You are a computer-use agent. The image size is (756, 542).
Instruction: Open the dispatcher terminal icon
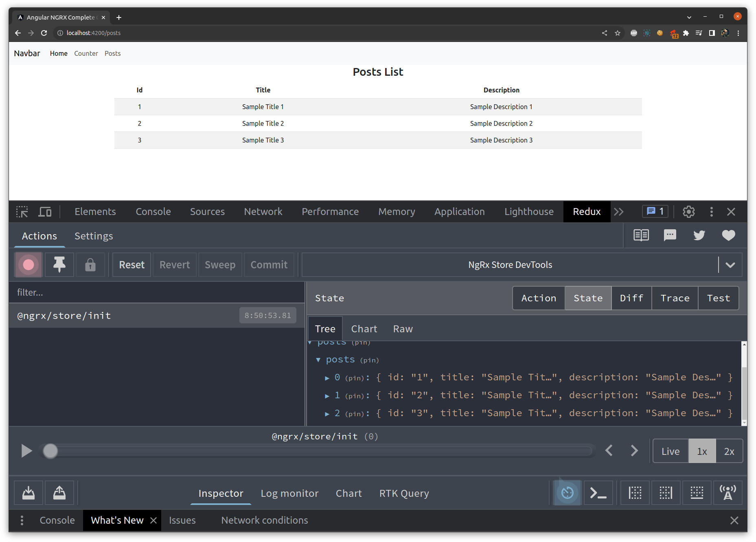tap(598, 493)
